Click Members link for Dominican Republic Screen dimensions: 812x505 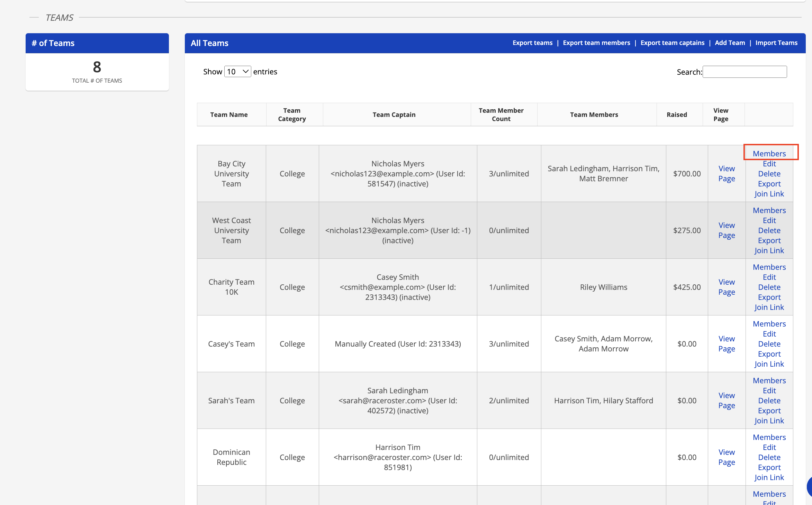769,437
